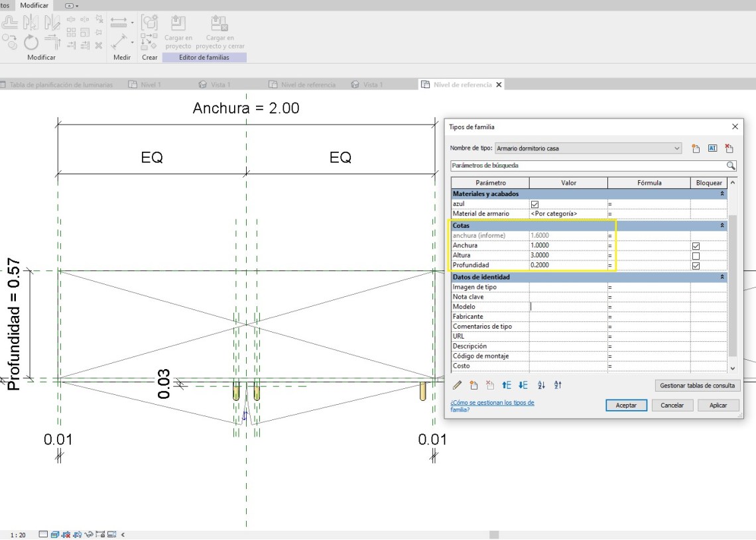Click the new parameter icon below table
The image size is (756, 540).
[473, 385]
